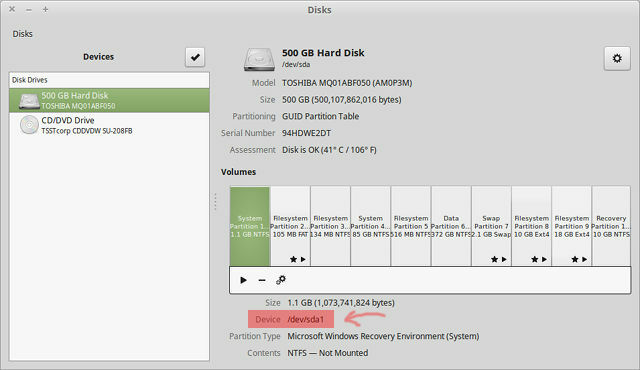Viewport: 640px width, 370px height.
Task: Click the serial number 94HDWE2DT
Action: (307, 133)
